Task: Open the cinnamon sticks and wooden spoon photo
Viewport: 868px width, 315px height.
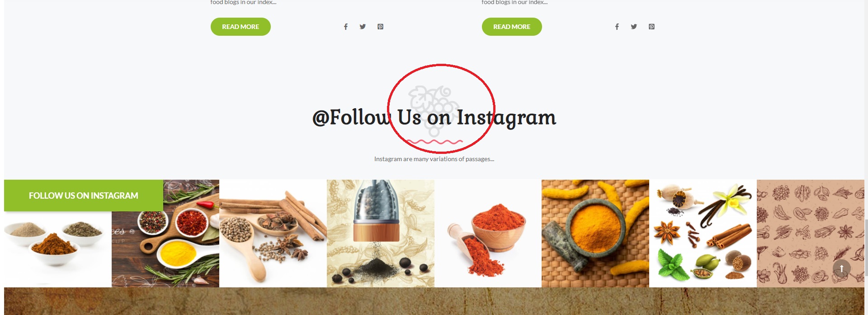Action: point(273,234)
